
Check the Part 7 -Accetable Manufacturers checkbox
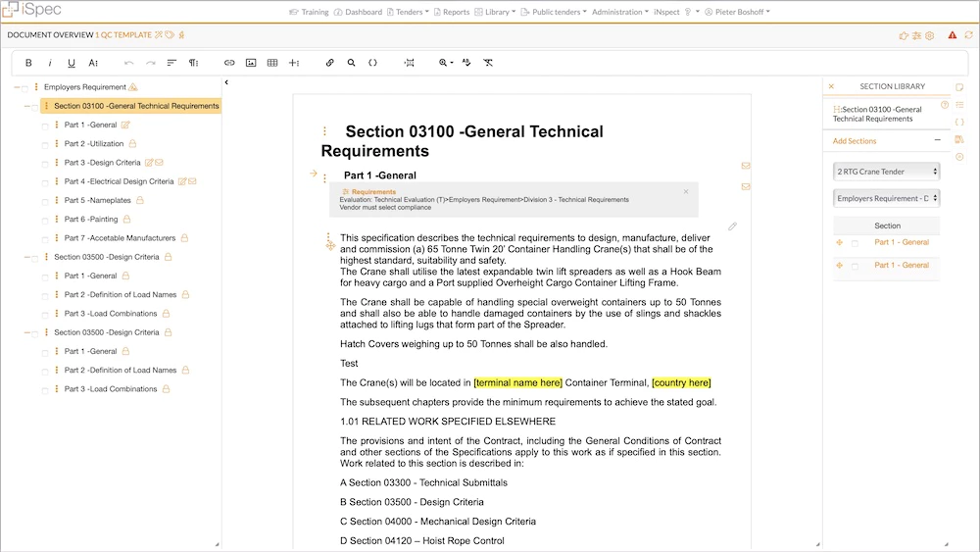(45, 239)
